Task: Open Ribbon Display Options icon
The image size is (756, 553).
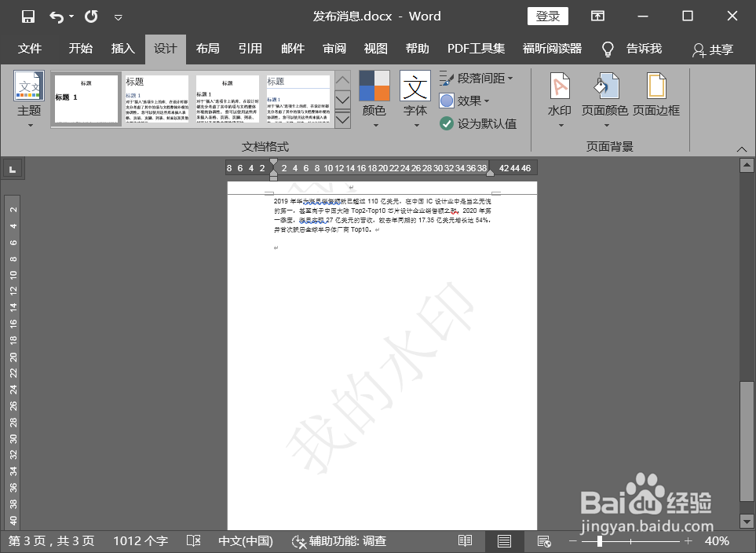Action: [x=597, y=16]
